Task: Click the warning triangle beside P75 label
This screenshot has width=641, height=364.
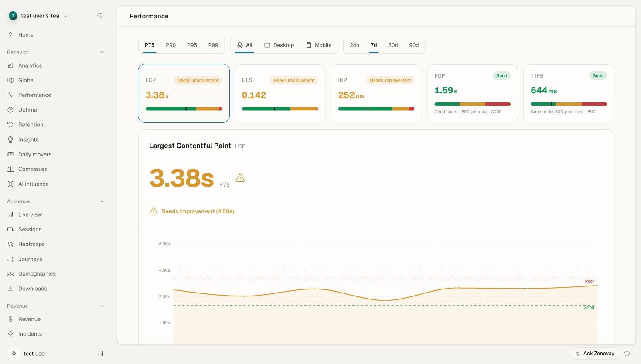Action: click(240, 178)
